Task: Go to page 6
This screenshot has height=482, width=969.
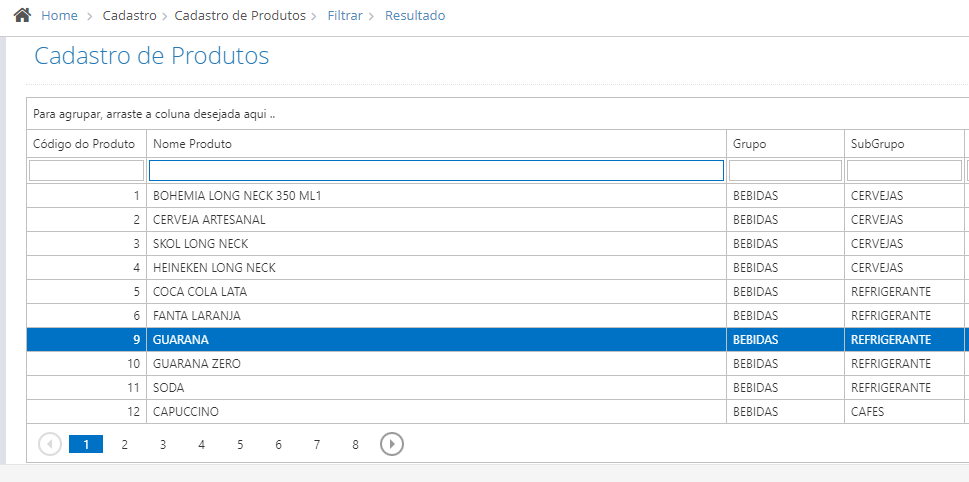Action: 278,444
